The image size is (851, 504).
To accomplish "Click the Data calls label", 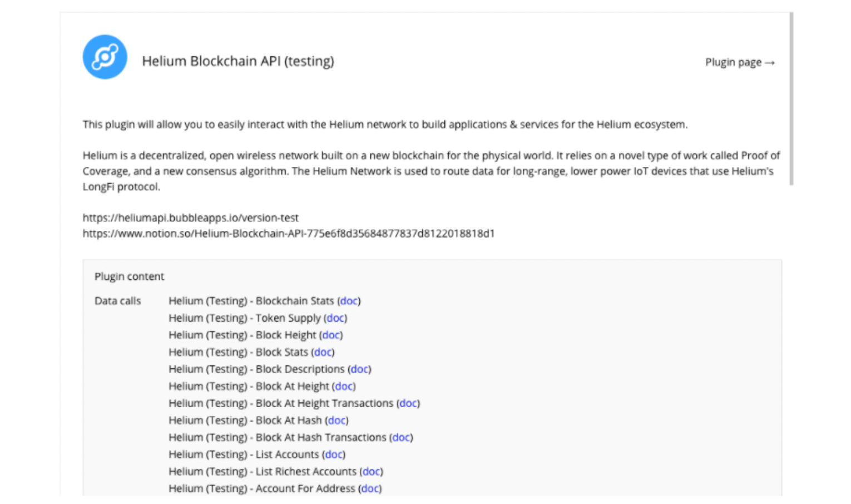I will point(117,301).
